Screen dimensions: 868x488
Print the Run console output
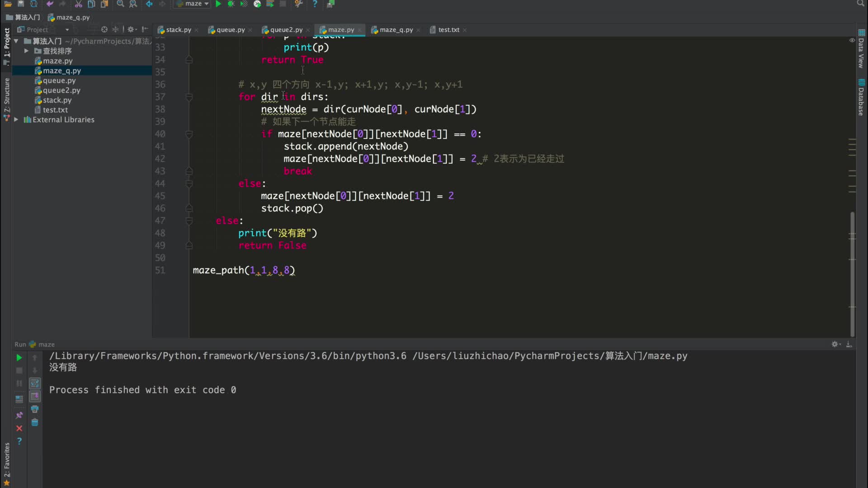click(35, 409)
